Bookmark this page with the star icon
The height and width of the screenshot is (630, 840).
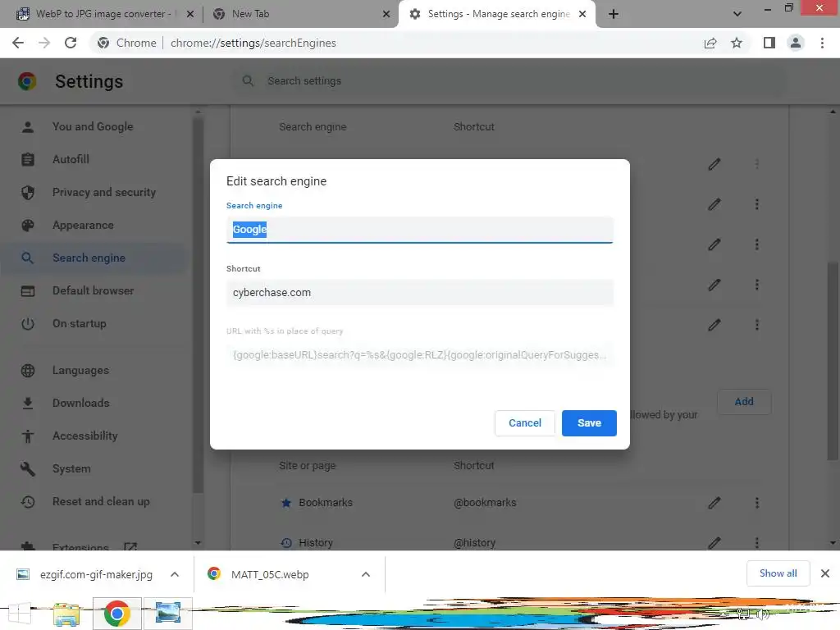tap(737, 43)
